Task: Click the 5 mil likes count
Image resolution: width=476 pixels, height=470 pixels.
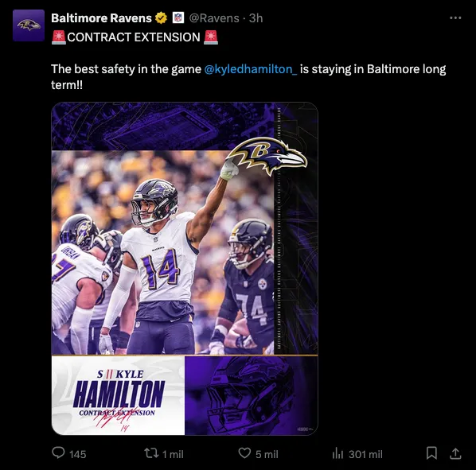Action: tap(267, 454)
